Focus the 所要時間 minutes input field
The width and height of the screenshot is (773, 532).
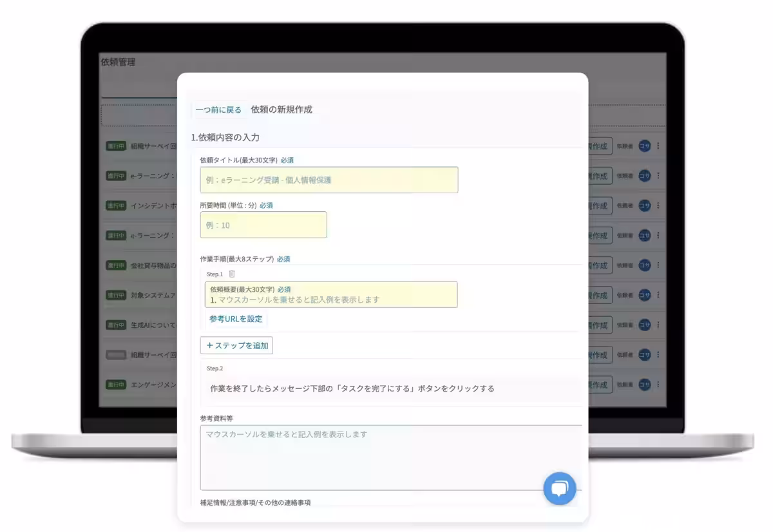coord(263,225)
